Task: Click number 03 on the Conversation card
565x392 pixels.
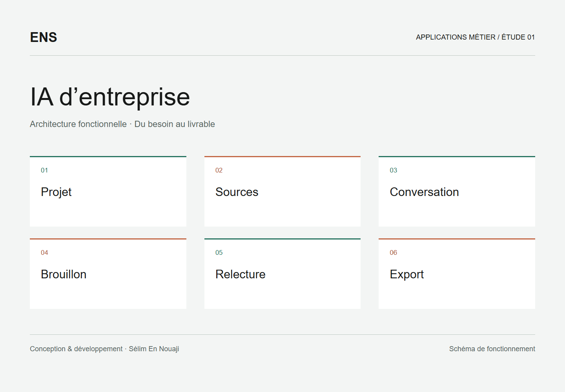Action: (393, 170)
